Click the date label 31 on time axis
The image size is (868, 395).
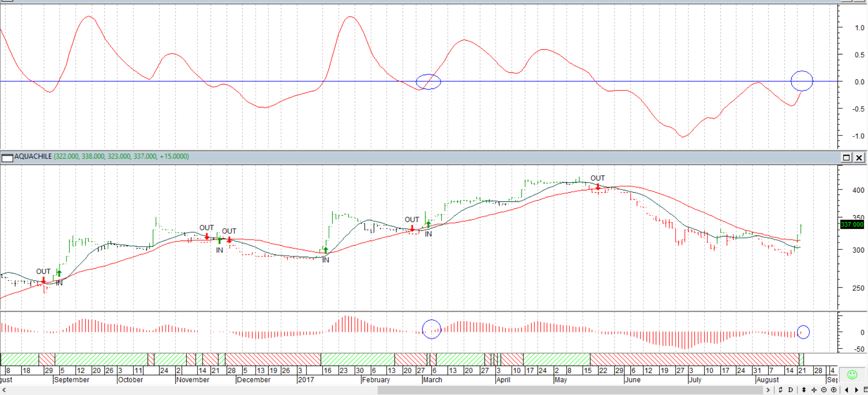757,371
